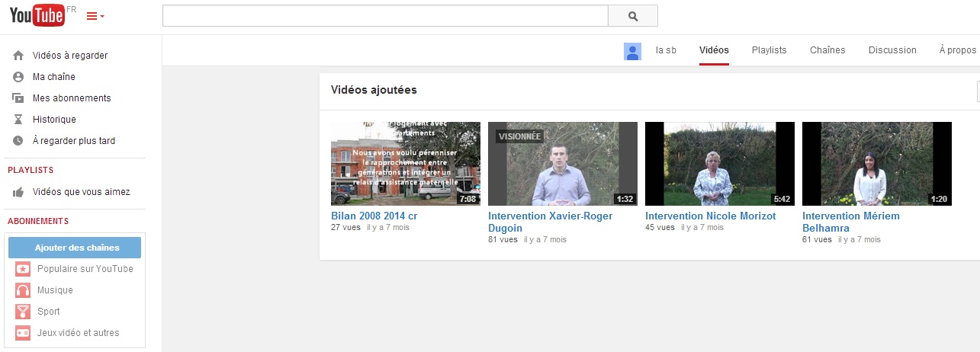Open the Bilan 2008 2014 cr thumbnail

pos(406,164)
